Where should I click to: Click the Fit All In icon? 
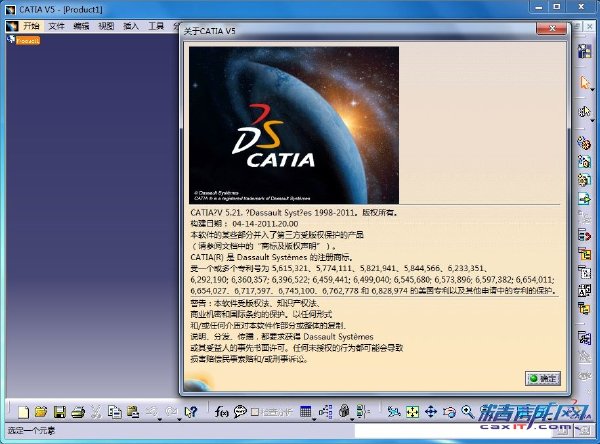pyautogui.click(x=412, y=412)
